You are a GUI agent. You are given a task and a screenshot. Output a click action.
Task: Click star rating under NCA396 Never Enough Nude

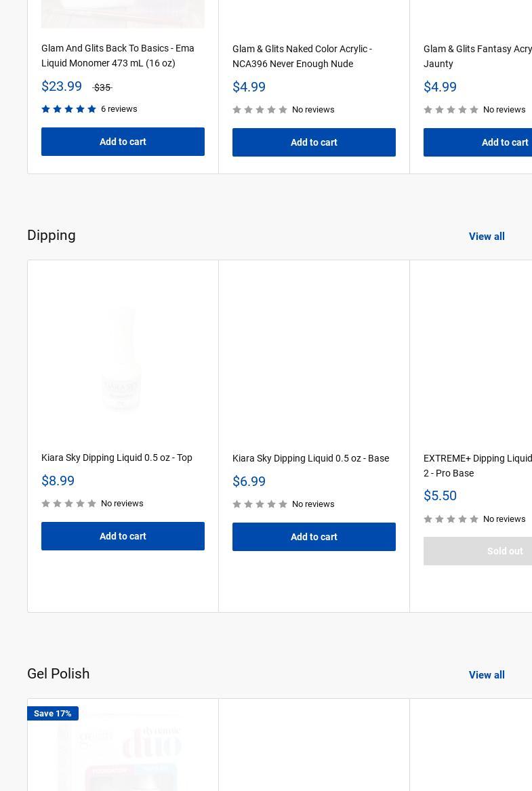[260, 110]
